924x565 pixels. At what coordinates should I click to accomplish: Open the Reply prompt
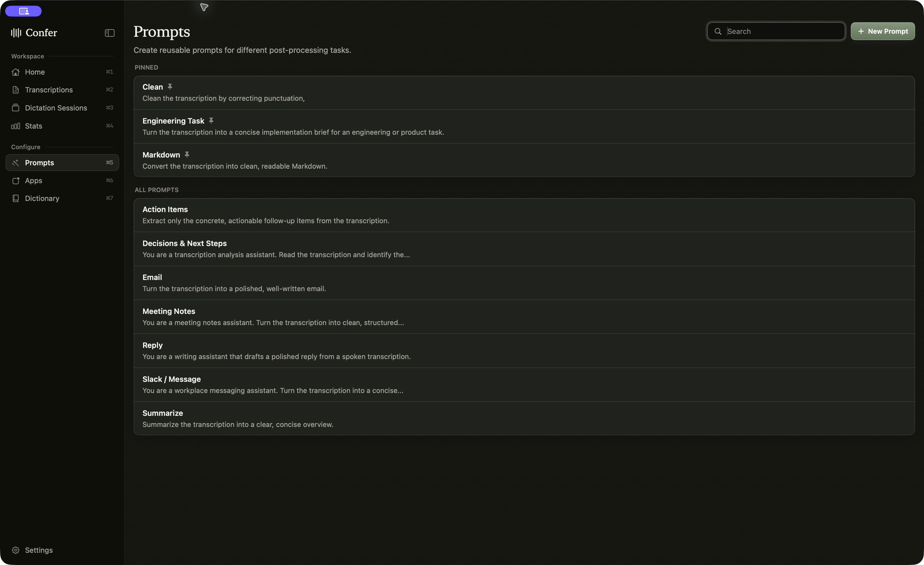pos(524,351)
